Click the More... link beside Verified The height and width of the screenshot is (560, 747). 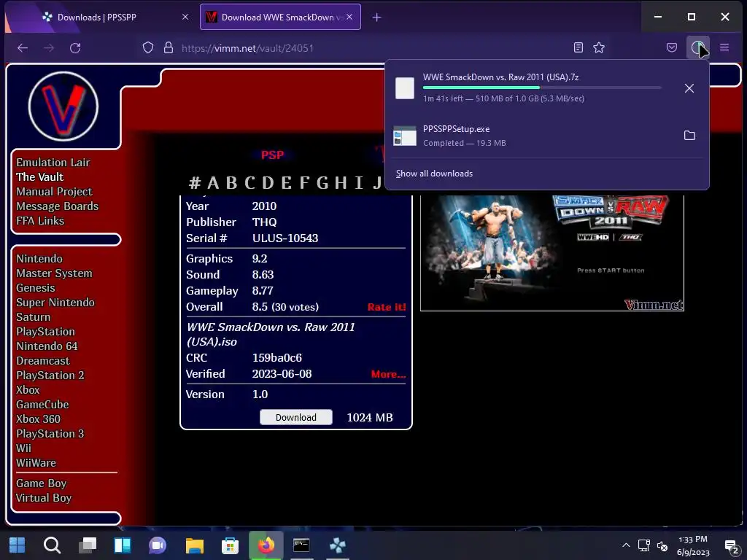pos(388,374)
